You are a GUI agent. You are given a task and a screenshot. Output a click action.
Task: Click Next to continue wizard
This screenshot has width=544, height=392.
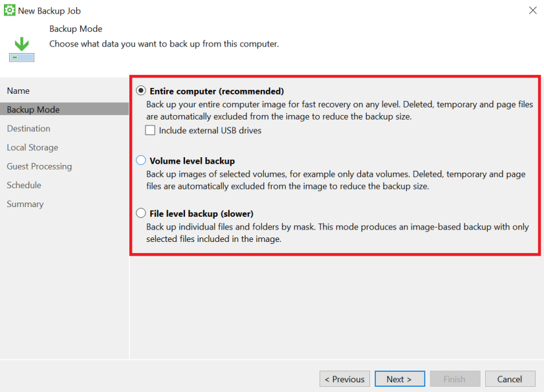click(400, 379)
